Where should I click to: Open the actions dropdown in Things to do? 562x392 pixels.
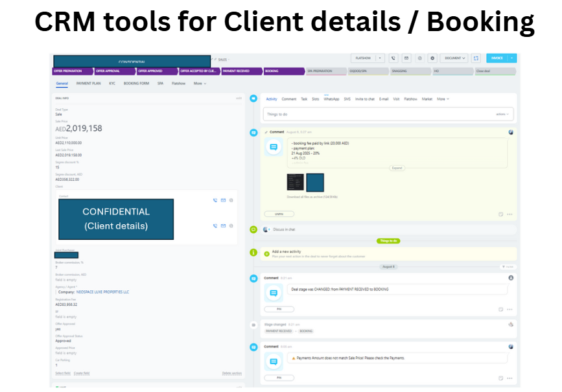(502, 114)
